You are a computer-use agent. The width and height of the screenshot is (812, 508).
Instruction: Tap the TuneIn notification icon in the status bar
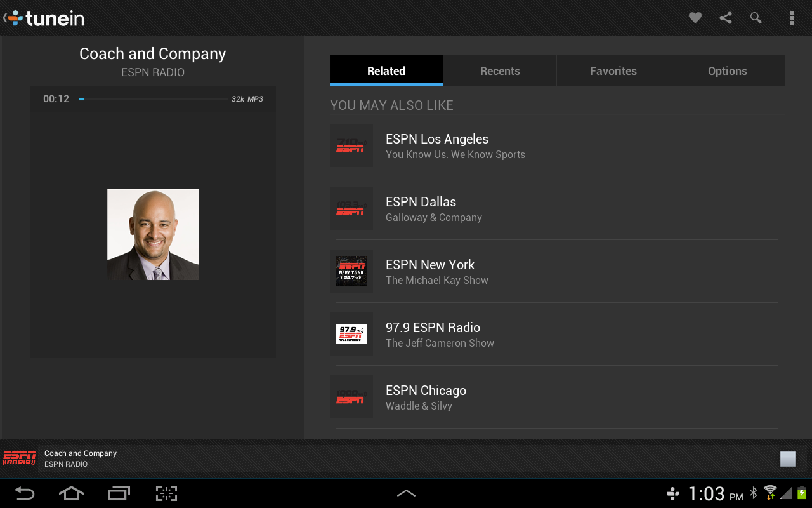point(673,493)
